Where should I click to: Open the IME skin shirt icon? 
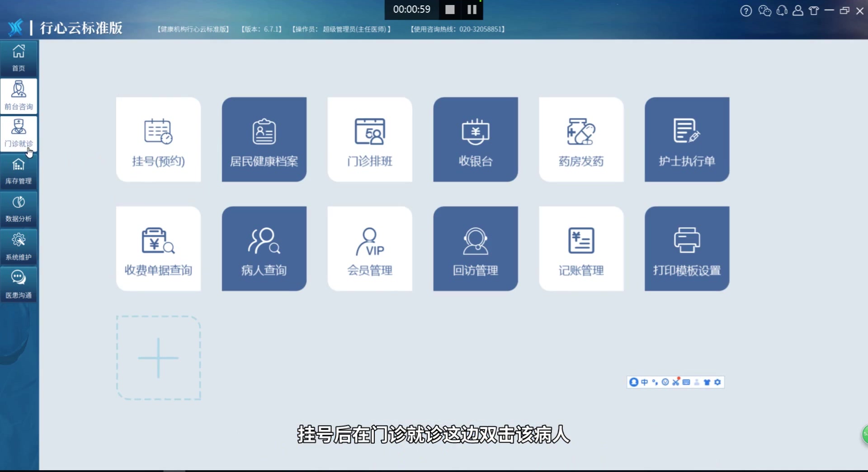tap(707, 382)
